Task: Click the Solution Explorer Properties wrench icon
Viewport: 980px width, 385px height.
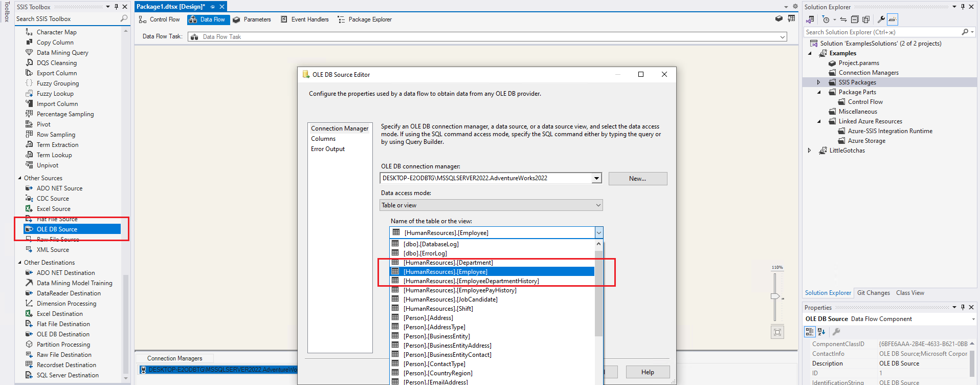Action: (x=881, y=19)
